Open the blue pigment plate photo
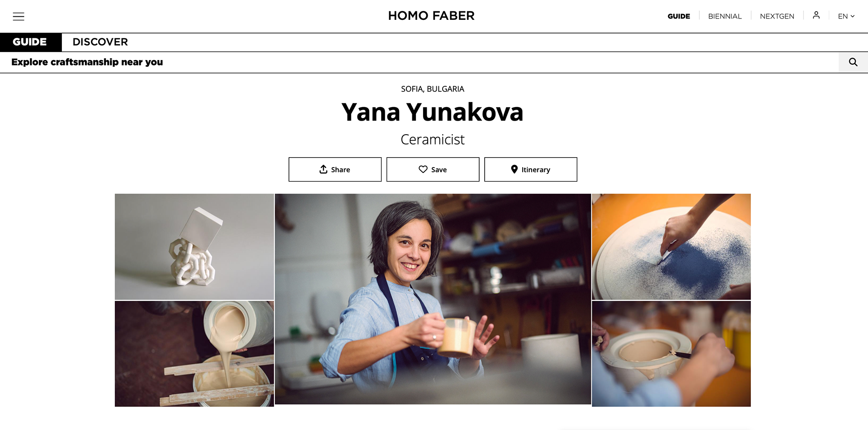The height and width of the screenshot is (430, 868). [x=671, y=247]
